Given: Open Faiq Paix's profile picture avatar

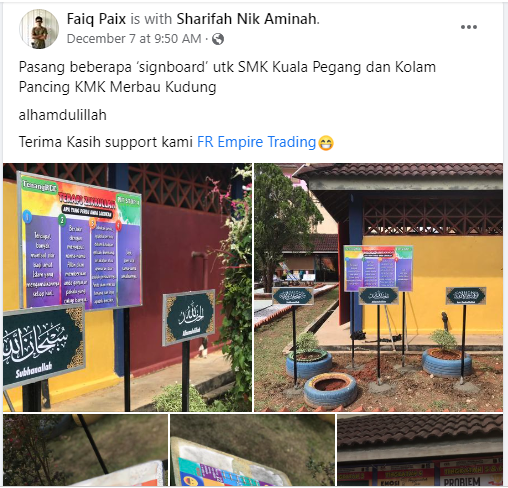Looking at the screenshot, I should click(39, 29).
